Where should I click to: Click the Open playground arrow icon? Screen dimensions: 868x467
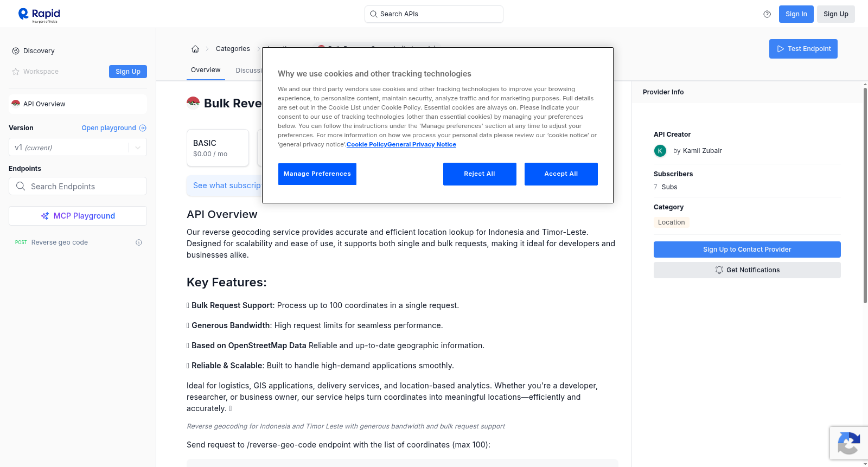(143, 128)
